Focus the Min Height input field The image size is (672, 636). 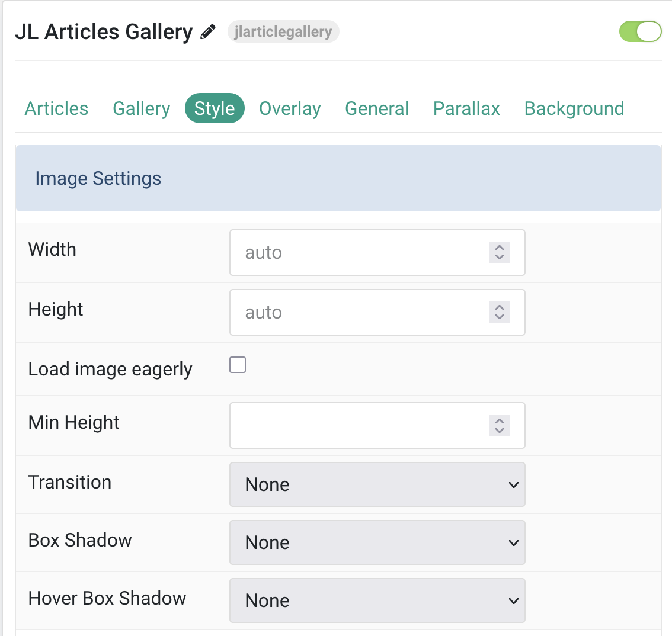point(377,425)
